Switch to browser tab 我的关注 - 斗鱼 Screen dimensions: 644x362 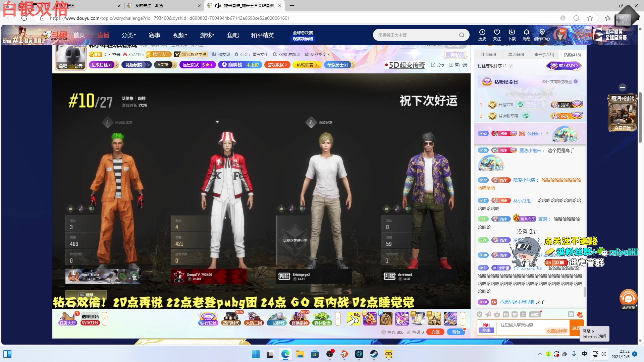coord(164,6)
